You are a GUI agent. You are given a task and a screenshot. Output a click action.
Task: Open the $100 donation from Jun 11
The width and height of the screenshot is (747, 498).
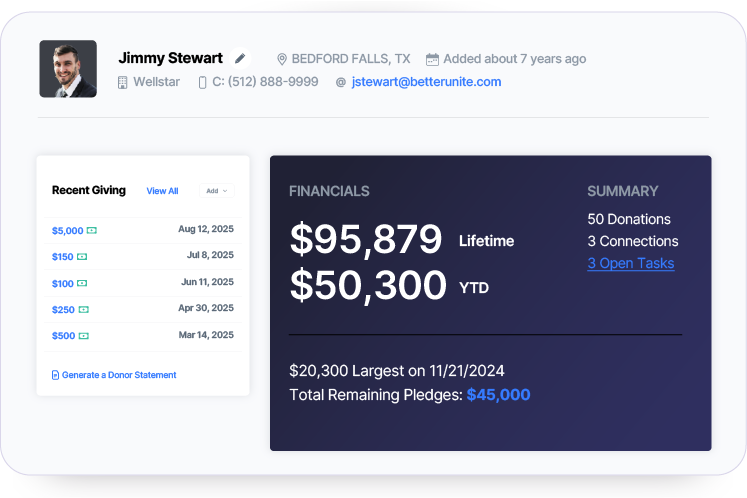62,284
